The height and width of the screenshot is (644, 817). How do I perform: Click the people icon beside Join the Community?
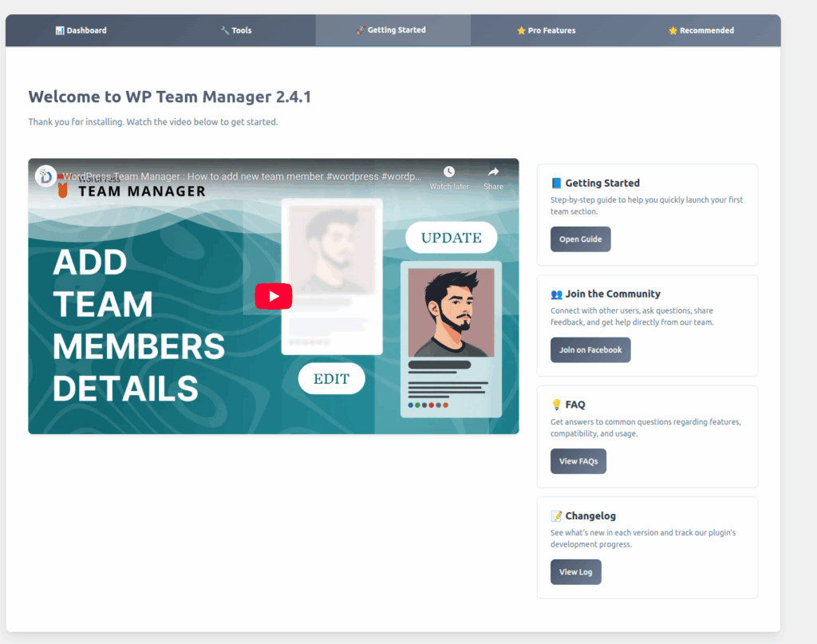(x=556, y=294)
